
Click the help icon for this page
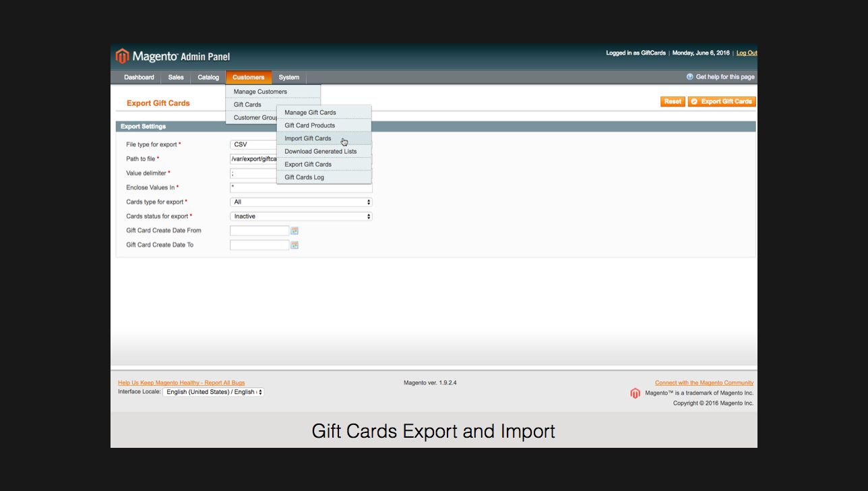pyautogui.click(x=689, y=77)
